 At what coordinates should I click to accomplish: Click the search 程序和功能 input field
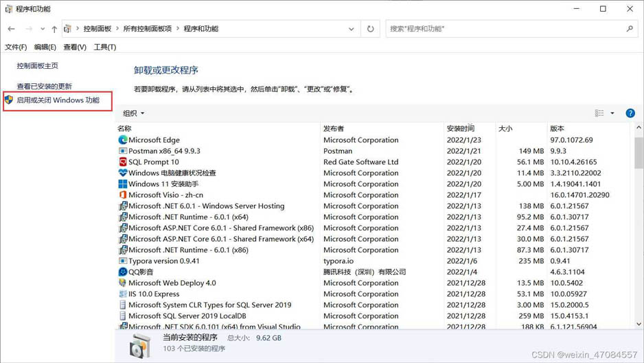[505, 29]
